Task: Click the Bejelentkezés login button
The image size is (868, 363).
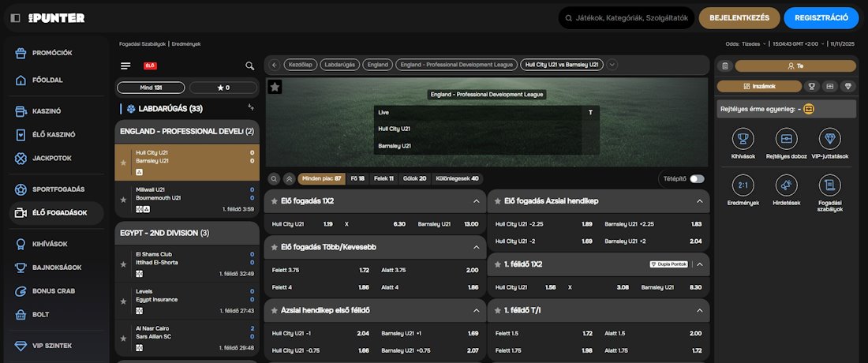Action: point(739,17)
